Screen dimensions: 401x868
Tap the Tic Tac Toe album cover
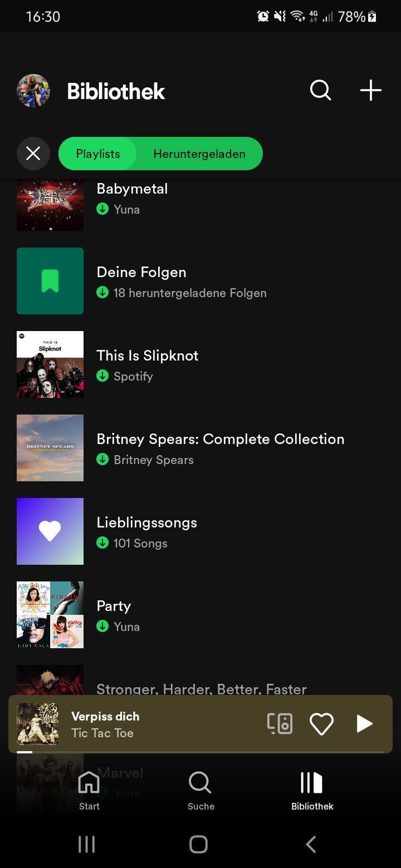pyautogui.click(x=38, y=724)
